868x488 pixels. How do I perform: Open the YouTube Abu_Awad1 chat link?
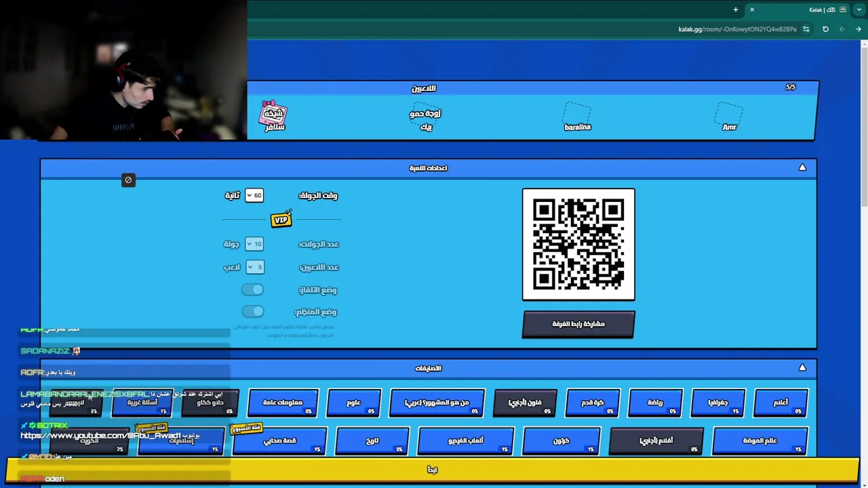101,436
